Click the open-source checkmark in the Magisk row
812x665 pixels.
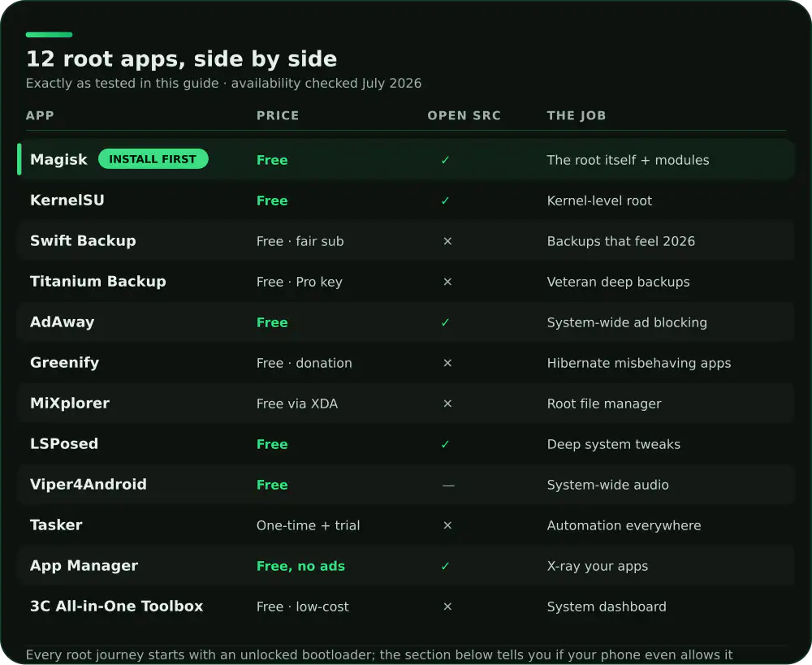click(x=445, y=160)
